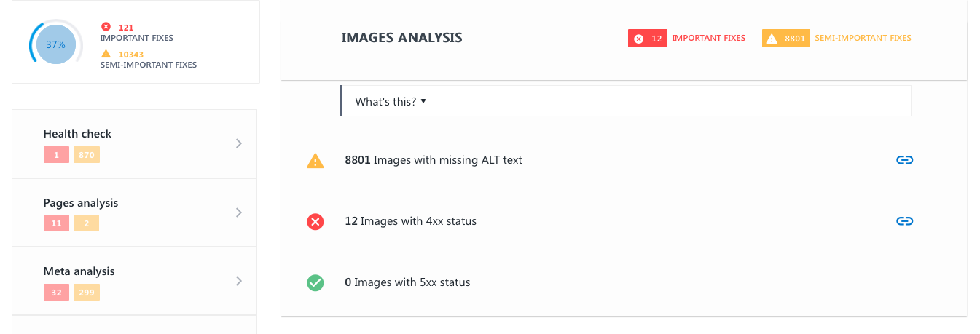Open 8801 Images with missing ALT text
Viewport: 980px width, 334px height.
pyautogui.click(x=434, y=160)
